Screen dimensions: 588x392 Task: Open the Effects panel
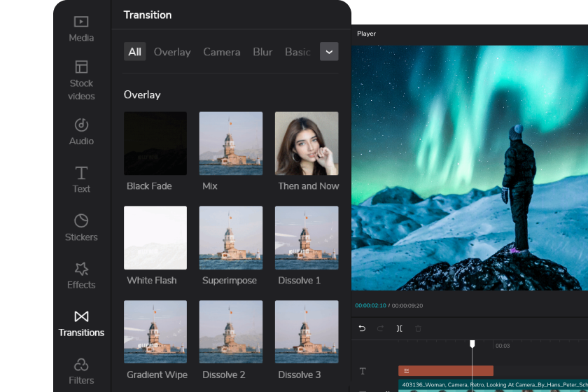(x=81, y=275)
